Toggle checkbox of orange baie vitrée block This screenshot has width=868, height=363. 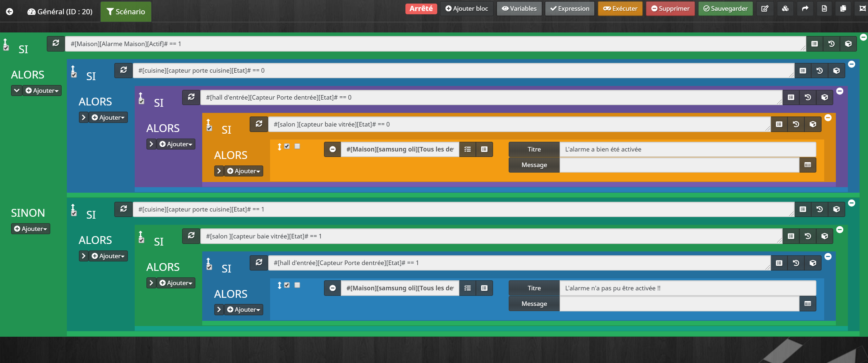click(209, 128)
